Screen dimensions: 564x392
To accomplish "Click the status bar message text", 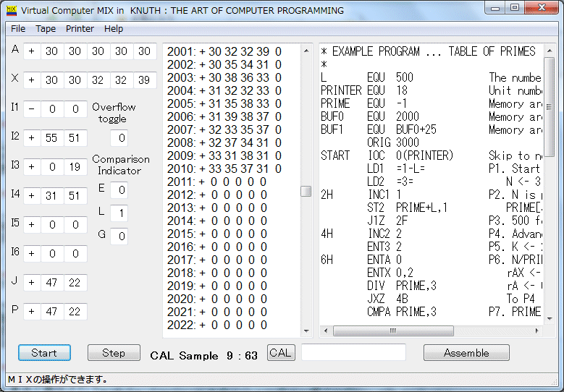I will (58, 380).
